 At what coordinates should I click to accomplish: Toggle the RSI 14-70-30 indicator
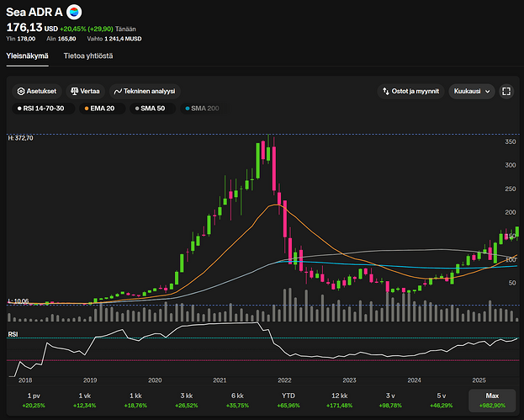(45, 109)
